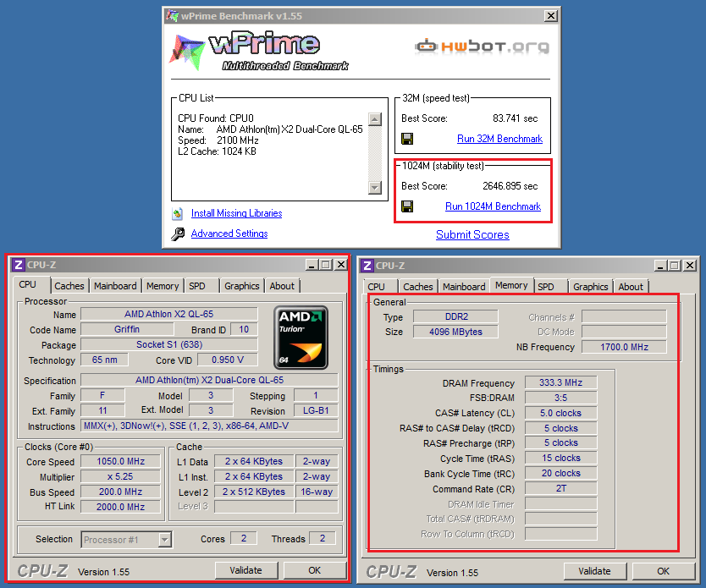Maximize the left CPU-Z window
The image size is (706, 588).
click(x=326, y=265)
